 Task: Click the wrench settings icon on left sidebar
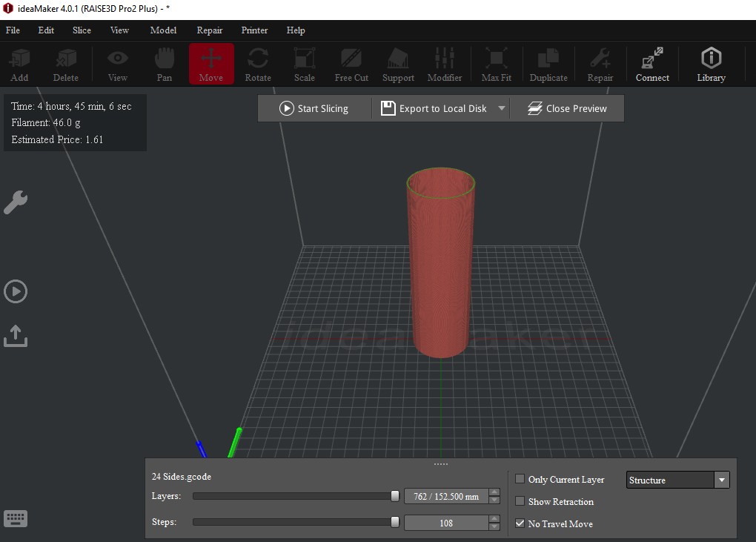click(x=16, y=202)
